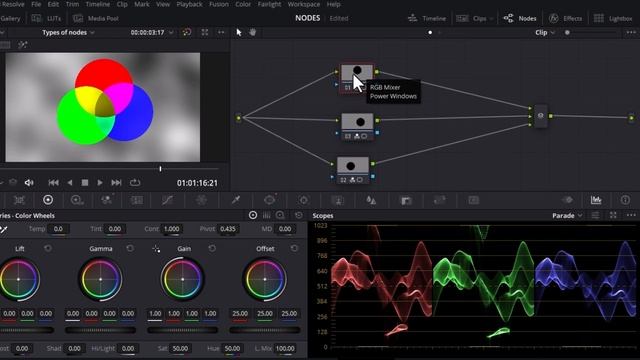The image size is (640, 360).
Task: Toggle the Nodes panel button
Action: point(520,18)
